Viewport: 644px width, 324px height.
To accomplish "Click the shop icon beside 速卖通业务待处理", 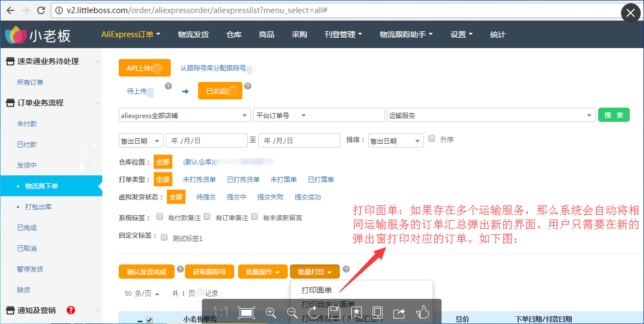I will 10,62.
